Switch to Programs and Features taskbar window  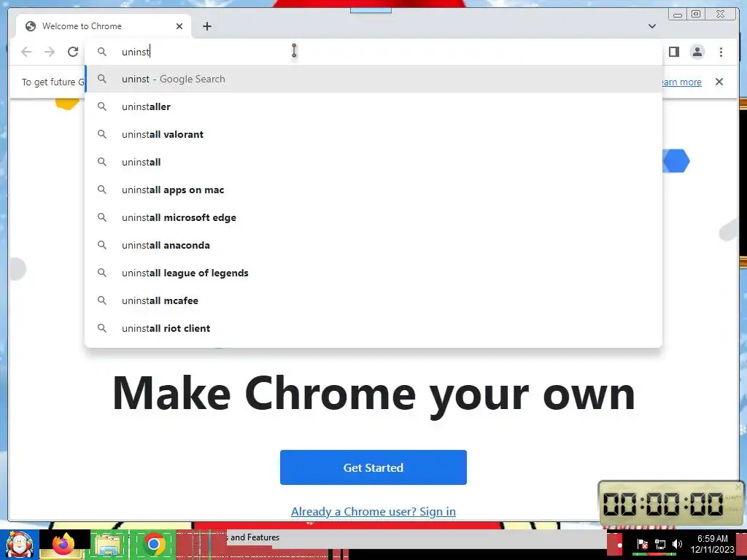(x=255, y=537)
